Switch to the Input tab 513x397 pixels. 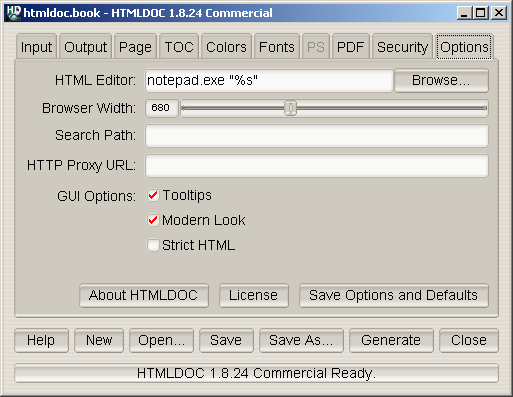36,46
